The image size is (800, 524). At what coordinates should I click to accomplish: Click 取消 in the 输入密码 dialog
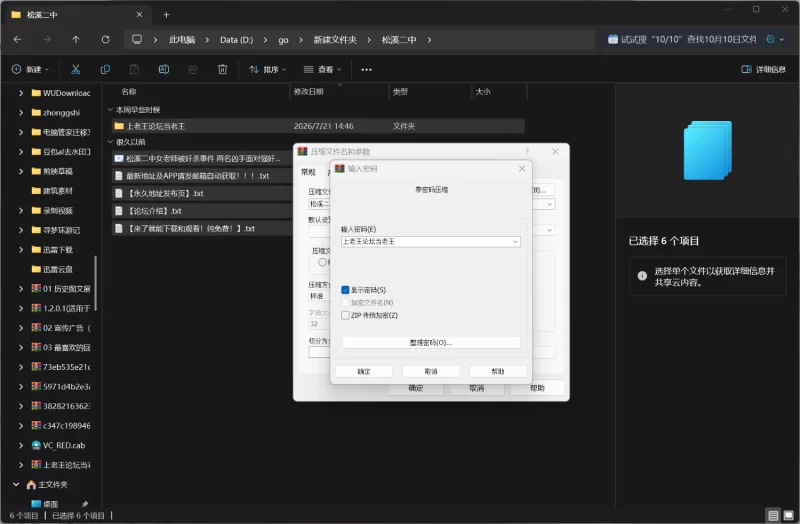[431, 371]
